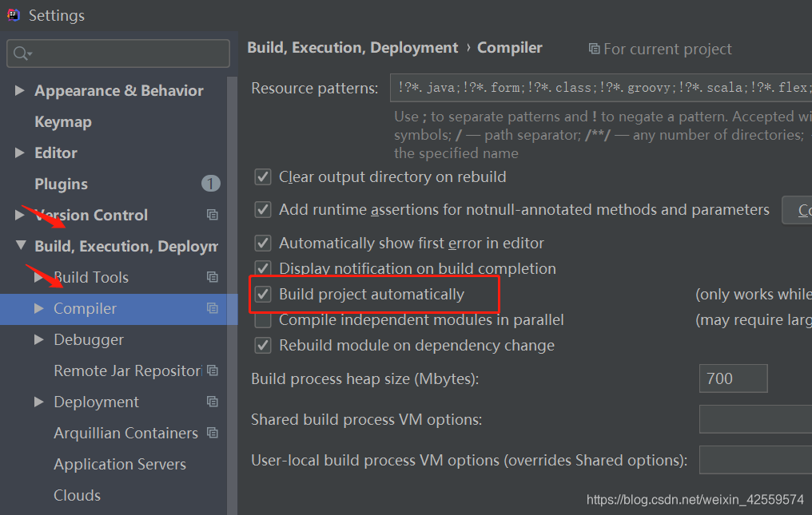Click the project-level icon next to Build Tools

(x=212, y=277)
